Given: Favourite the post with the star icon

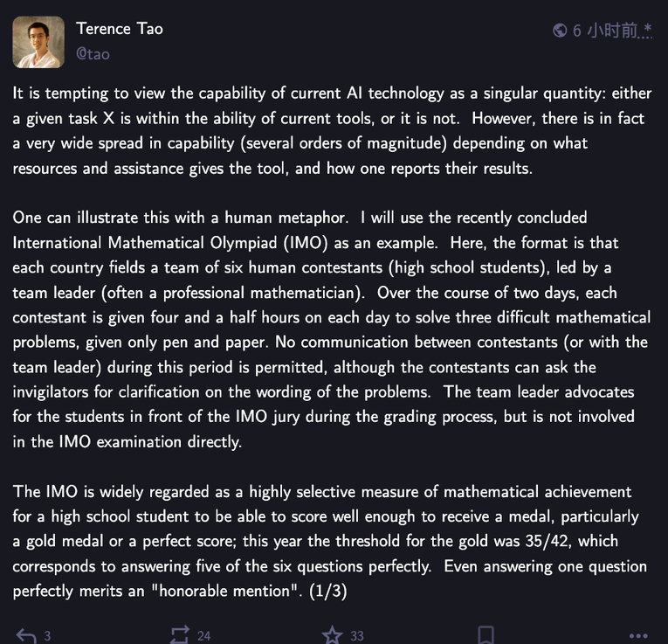Looking at the screenshot, I should (x=332, y=635).
